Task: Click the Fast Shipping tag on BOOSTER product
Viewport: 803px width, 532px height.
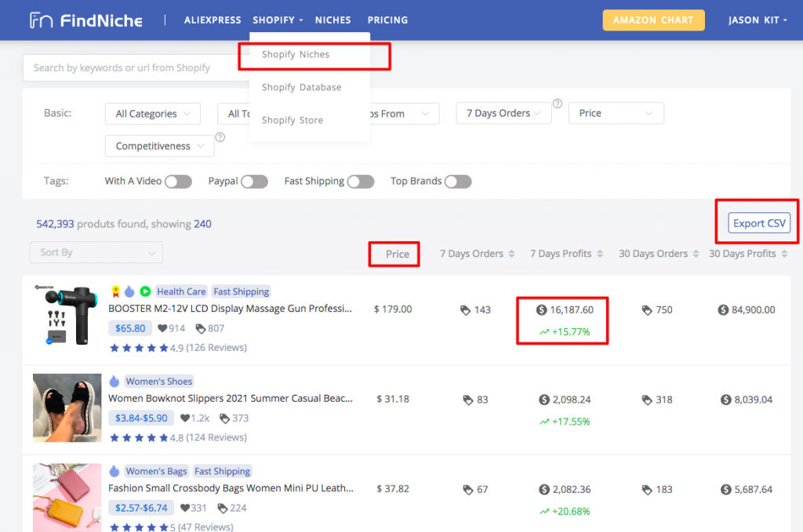Action: [x=242, y=291]
